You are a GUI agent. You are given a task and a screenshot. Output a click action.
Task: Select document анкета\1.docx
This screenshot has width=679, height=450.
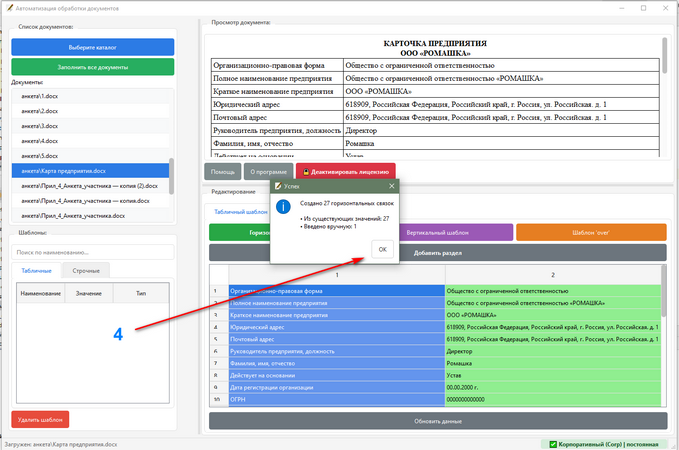coord(91,96)
